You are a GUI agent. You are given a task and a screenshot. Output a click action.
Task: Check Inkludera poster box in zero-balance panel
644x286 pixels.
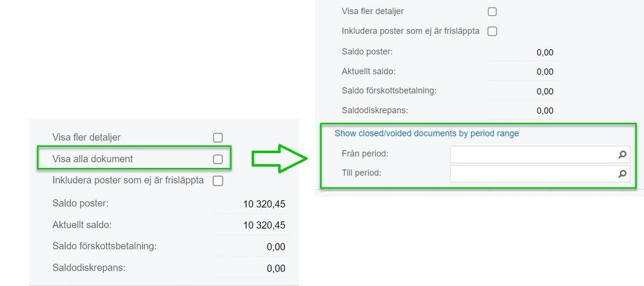click(492, 31)
